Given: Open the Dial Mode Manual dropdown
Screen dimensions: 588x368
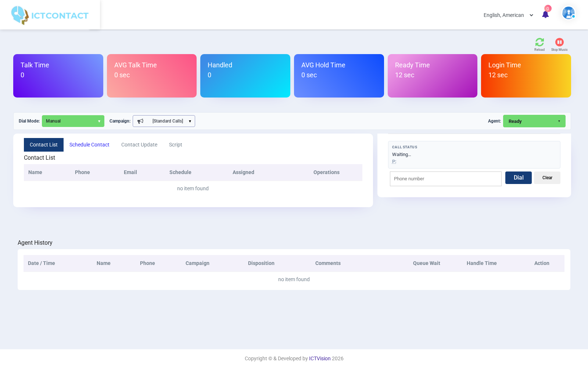Looking at the screenshot, I should pos(73,121).
